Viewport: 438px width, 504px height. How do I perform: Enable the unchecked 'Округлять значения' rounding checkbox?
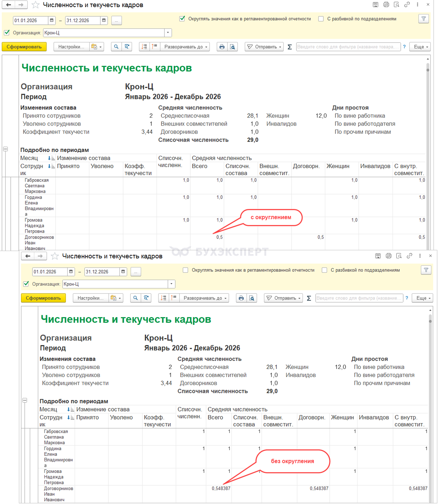click(x=186, y=270)
